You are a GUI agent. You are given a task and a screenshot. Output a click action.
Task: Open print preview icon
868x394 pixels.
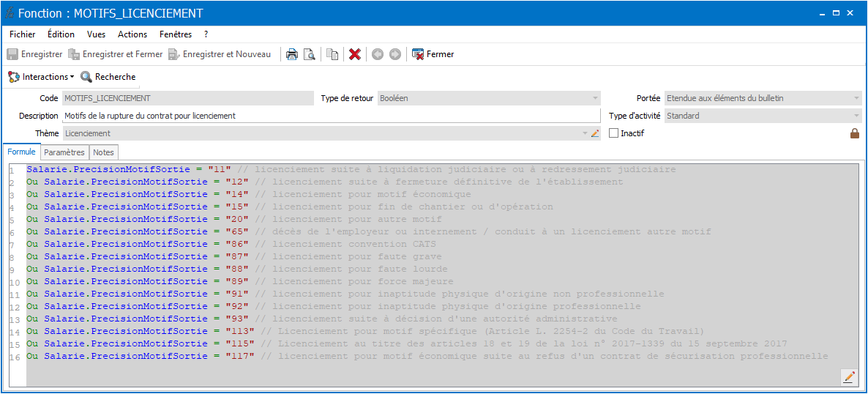(309, 54)
